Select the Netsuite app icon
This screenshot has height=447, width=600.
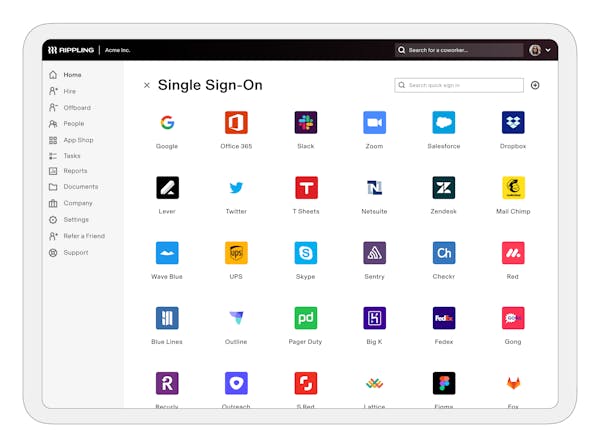click(375, 188)
